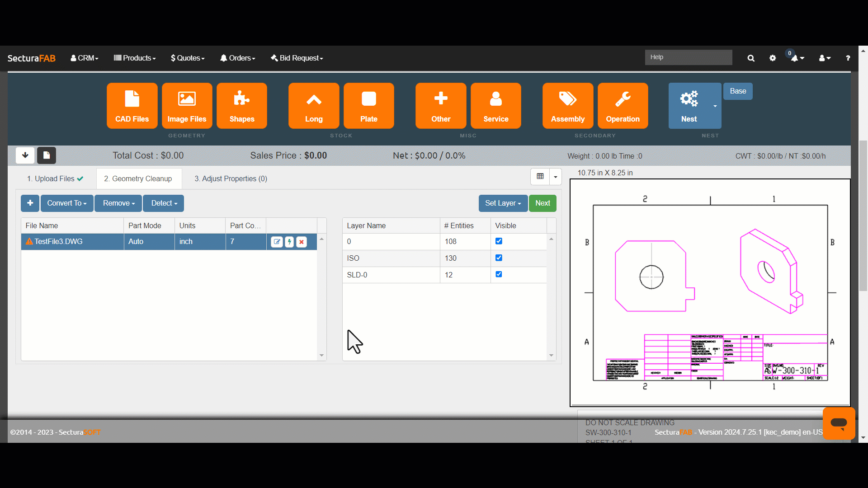Expand the Set Layer dropdown
The image size is (868, 488).
click(503, 203)
